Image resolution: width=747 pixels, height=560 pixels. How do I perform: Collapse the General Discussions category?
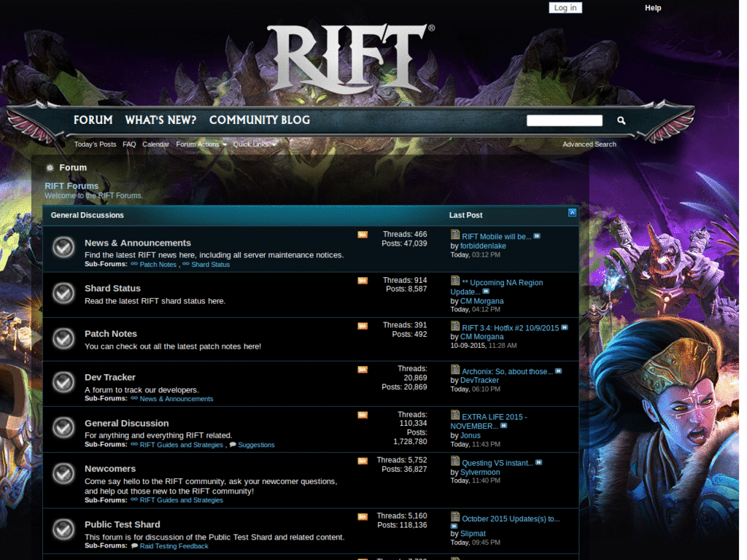(572, 213)
